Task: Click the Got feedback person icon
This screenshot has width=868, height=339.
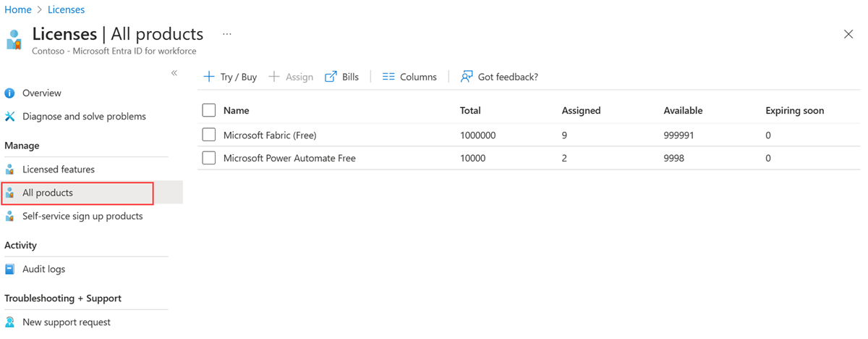Action: pos(467,77)
